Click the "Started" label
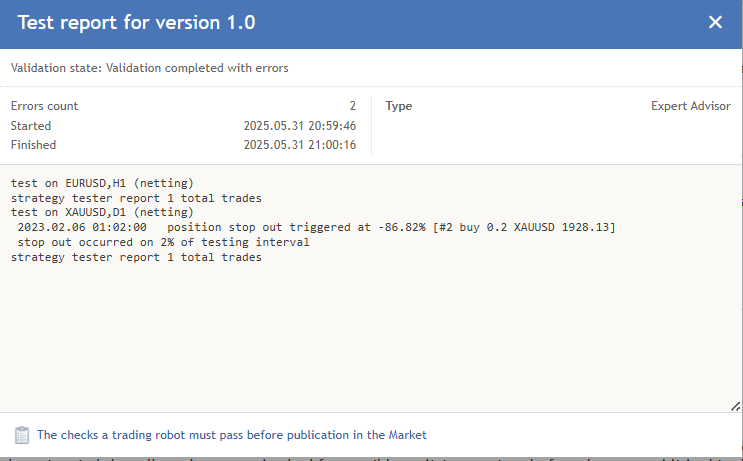The image size is (743, 461). point(31,126)
